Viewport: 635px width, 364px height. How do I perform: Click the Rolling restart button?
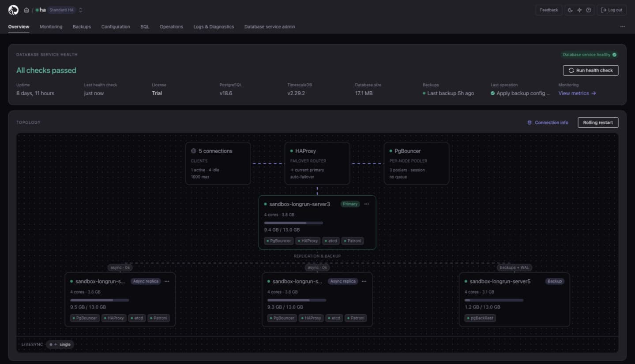[x=598, y=123]
